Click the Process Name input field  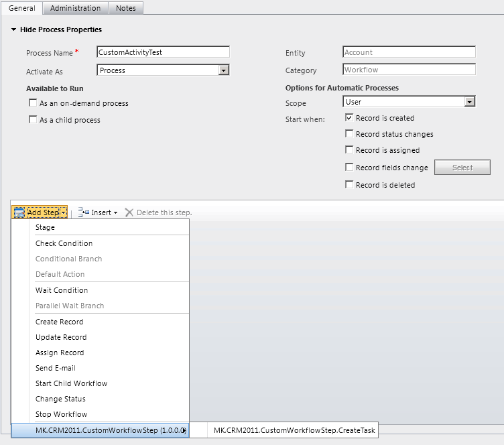tap(164, 52)
